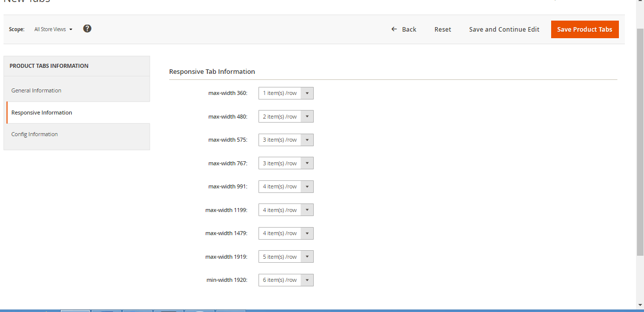Click the help question mark icon
The image size is (644, 312).
87,29
